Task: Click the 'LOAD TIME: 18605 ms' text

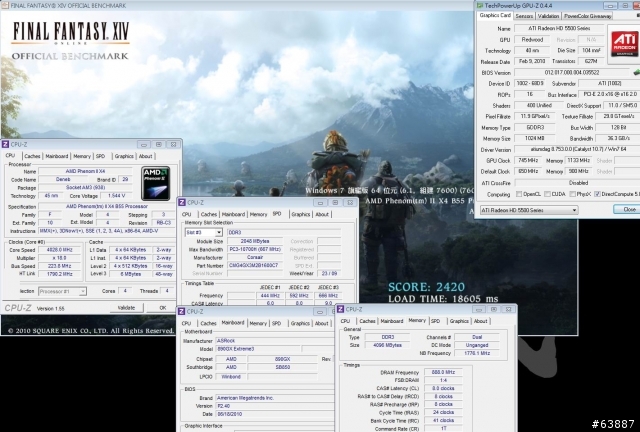Action: coord(443,298)
